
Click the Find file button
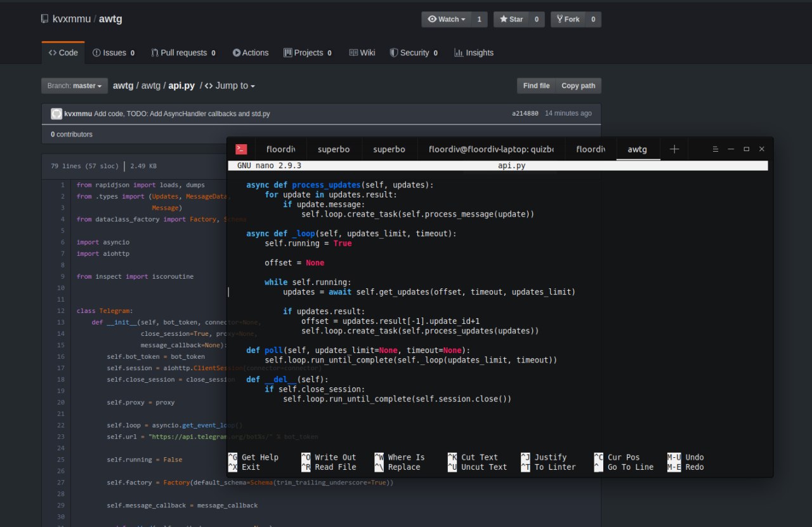536,86
